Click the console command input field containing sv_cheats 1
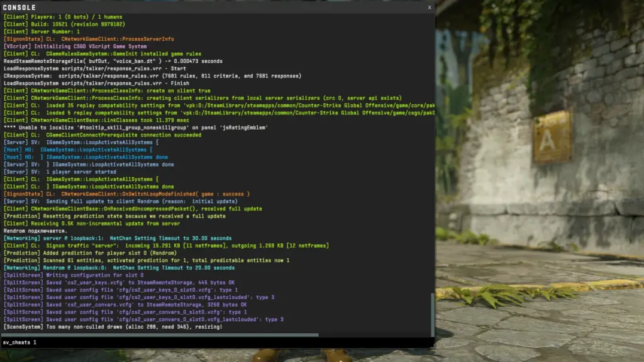This screenshot has height=362, width=644. tap(217, 343)
